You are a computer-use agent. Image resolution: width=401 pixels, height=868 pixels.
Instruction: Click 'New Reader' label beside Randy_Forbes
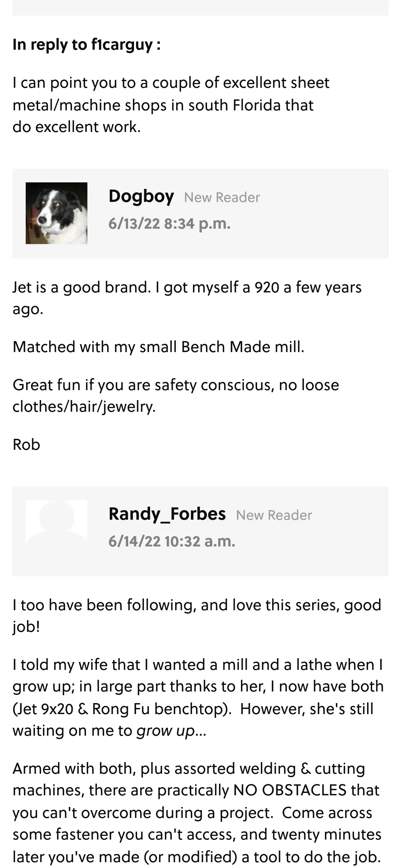(x=274, y=515)
